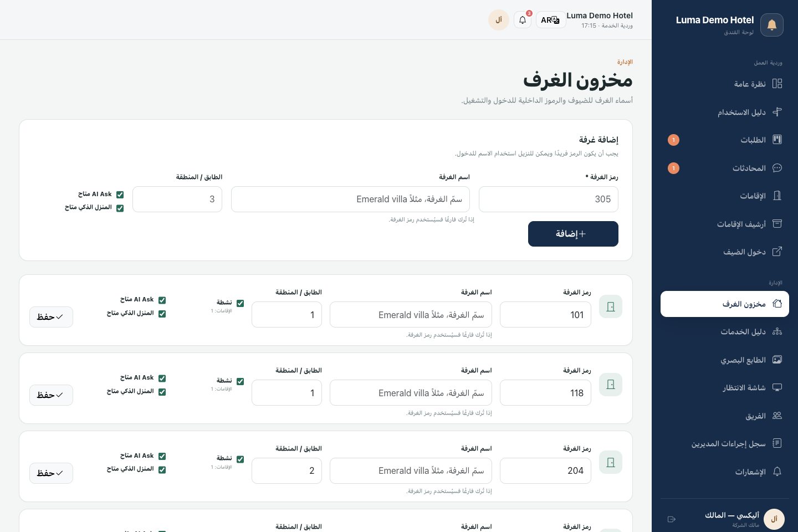Toggle المنزل الذكي checkbox in add-room form

point(120,208)
